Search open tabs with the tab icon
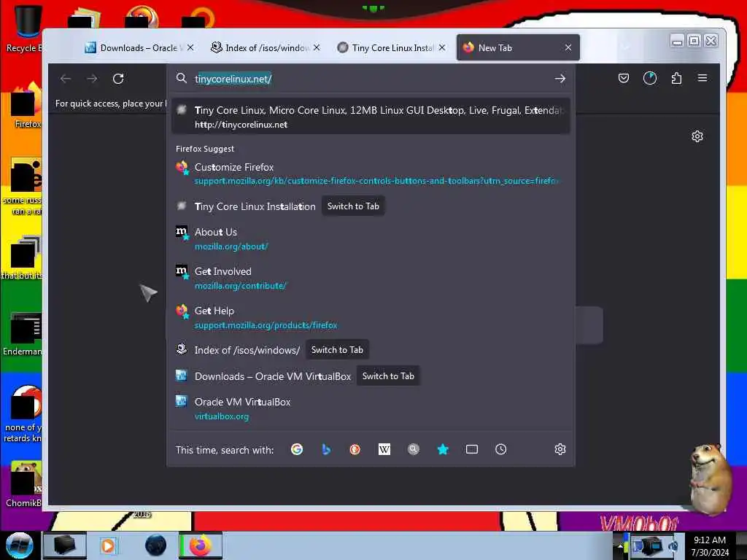747x560 pixels. [472, 449]
